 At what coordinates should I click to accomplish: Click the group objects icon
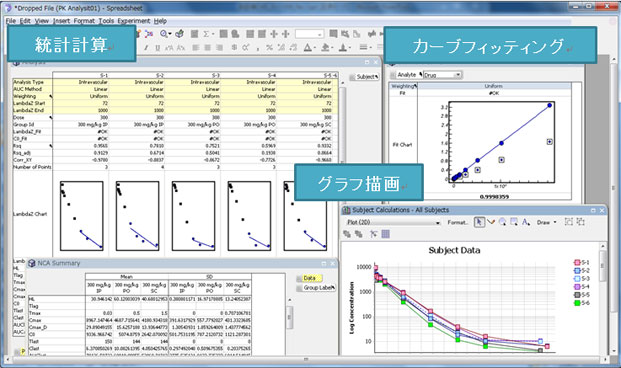[569, 222]
